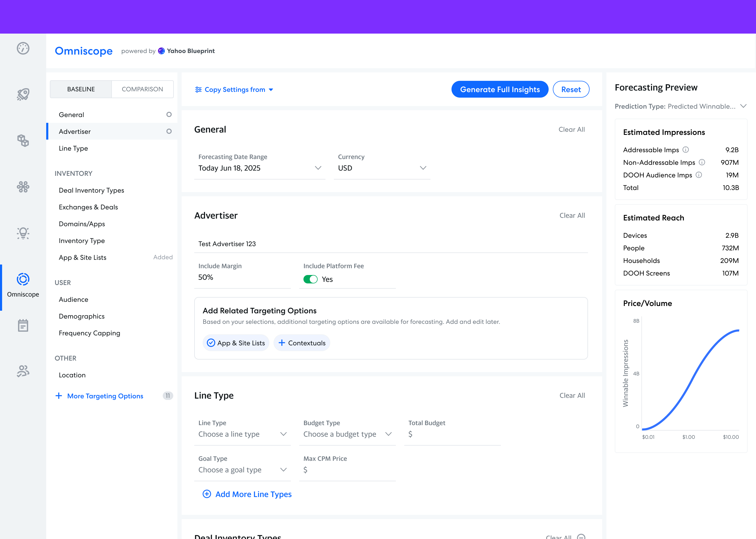The image size is (756, 539).
Task: Click info icon next to Addressable Imps
Action: [686, 150]
